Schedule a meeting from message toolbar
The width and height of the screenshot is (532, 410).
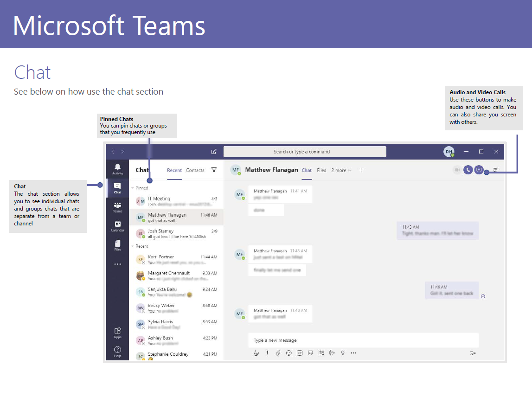(x=321, y=353)
